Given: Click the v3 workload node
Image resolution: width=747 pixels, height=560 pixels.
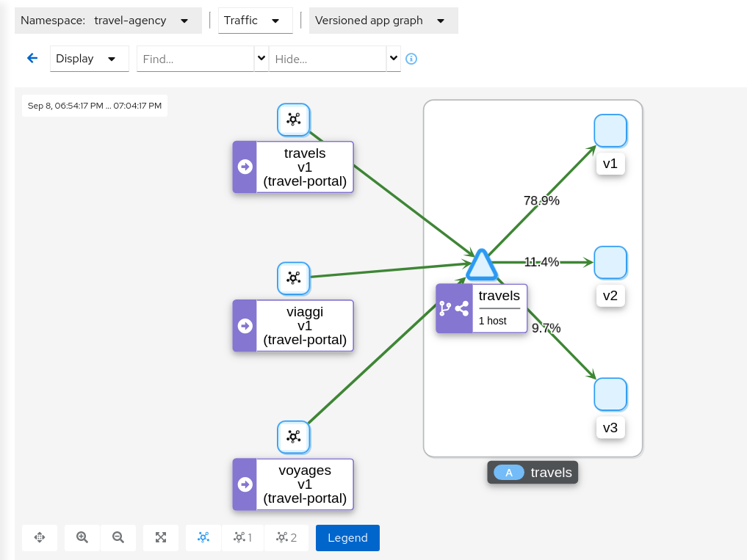Looking at the screenshot, I should click(x=610, y=394).
